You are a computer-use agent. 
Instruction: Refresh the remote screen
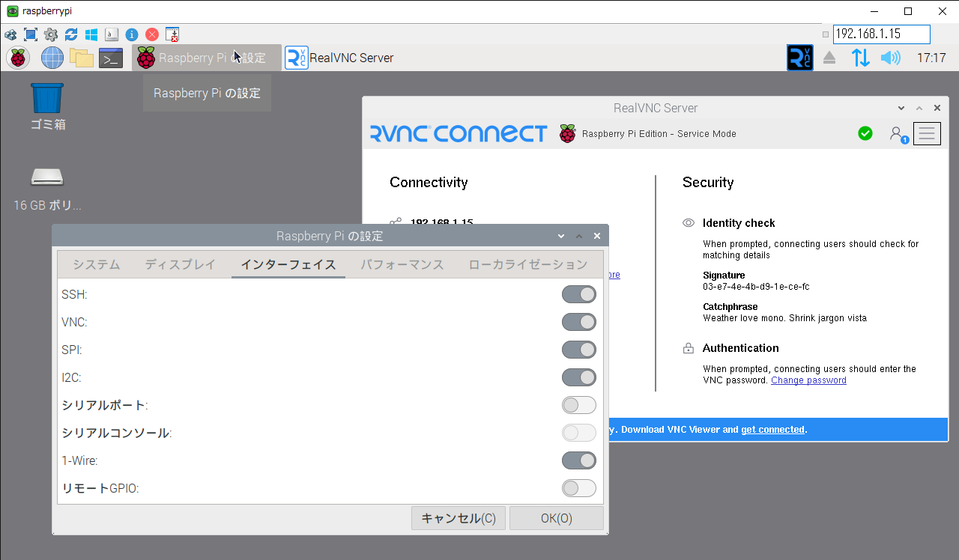point(71,34)
